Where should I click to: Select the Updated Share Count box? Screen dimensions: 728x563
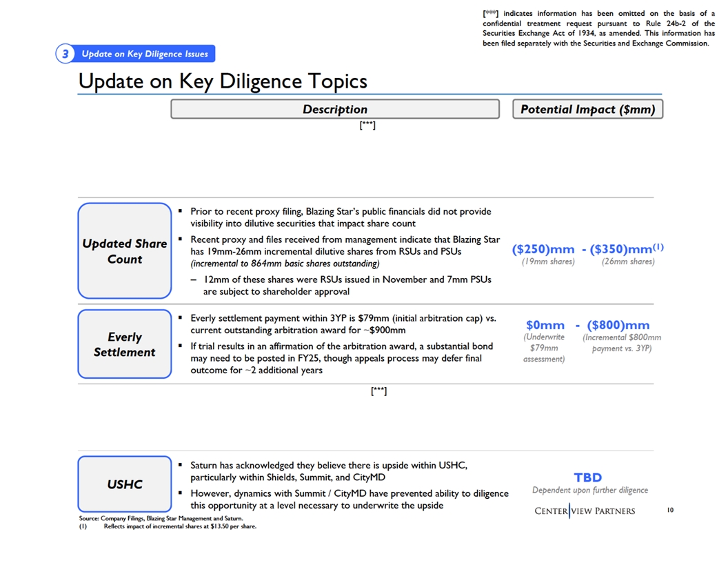(x=125, y=251)
